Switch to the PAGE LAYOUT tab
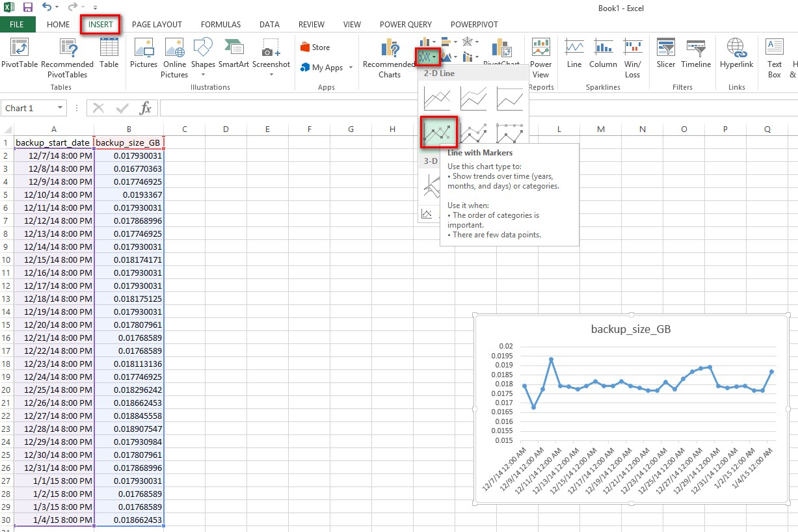This screenshot has width=798, height=532. 157,25
